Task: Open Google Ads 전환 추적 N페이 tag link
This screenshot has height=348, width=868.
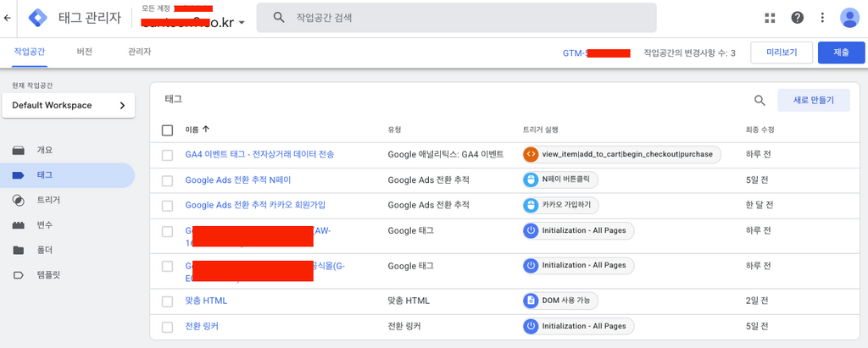Action: 237,180
